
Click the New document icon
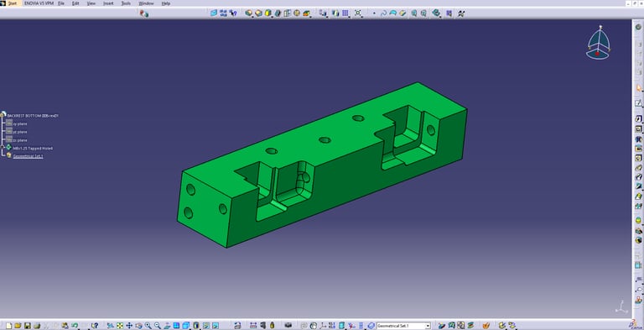point(9,326)
